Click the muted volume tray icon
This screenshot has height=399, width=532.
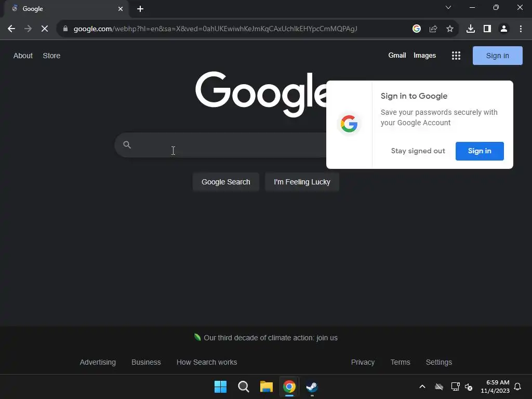(469, 387)
